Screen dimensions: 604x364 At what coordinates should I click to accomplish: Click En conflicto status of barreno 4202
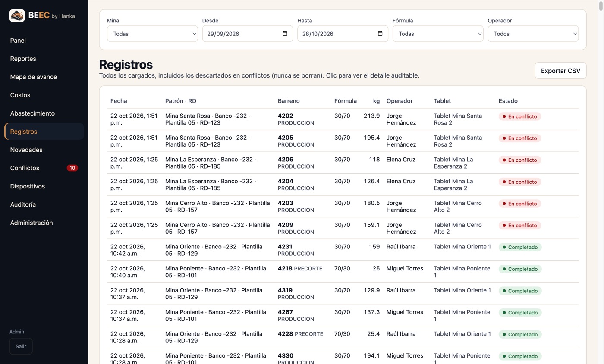click(x=520, y=116)
